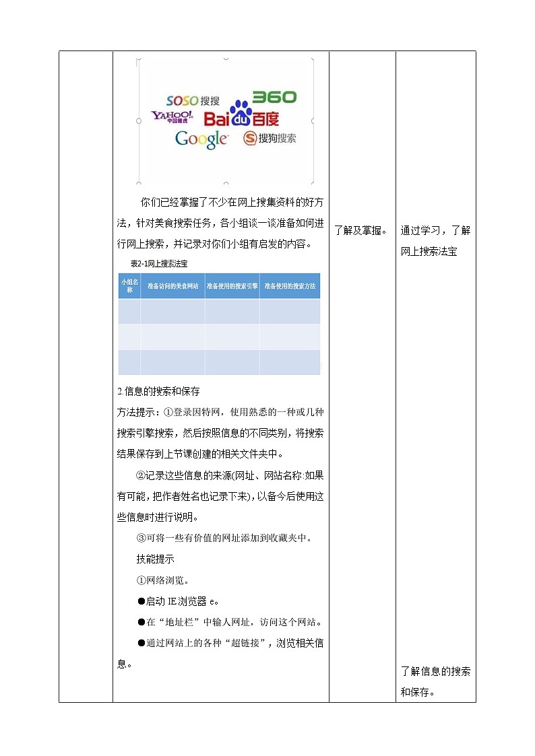Click the orange Sogou 搜狗搜索 icon
535x756 pixels.
(x=250, y=139)
